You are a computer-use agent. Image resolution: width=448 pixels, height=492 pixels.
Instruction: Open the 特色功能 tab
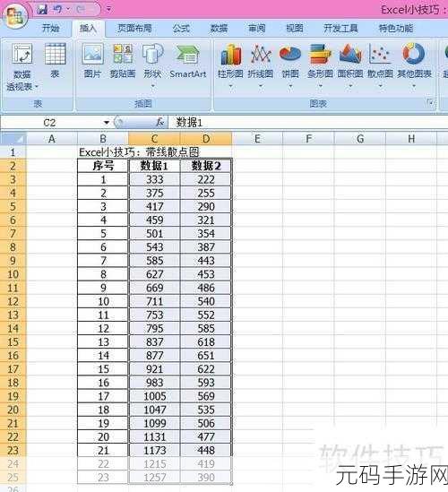tap(396, 29)
